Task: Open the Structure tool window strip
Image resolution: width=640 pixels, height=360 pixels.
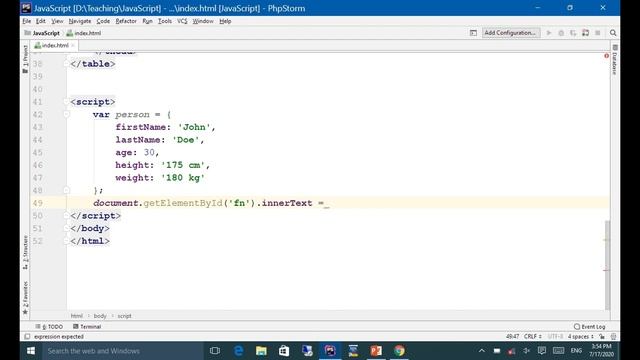Action: 25,252
